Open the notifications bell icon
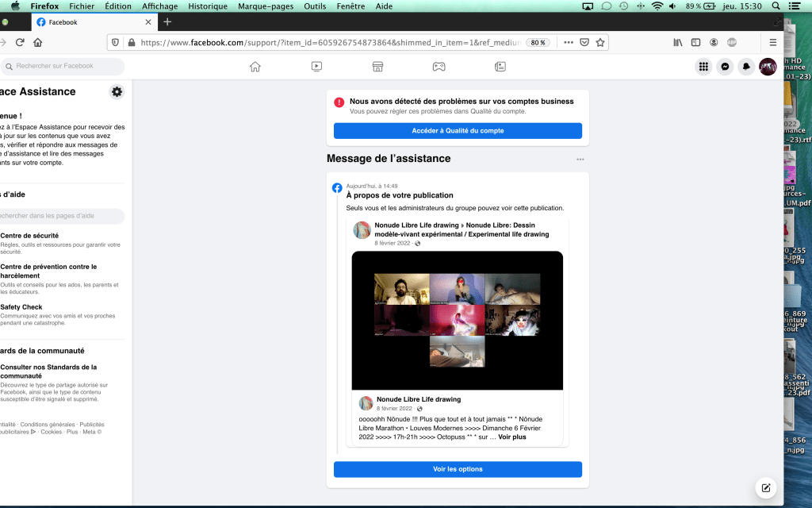 (746, 67)
